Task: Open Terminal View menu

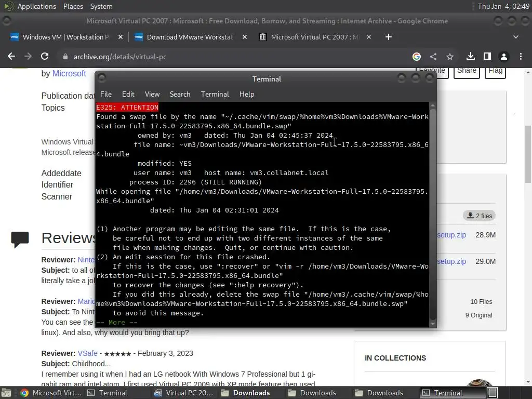Action: tap(152, 94)
